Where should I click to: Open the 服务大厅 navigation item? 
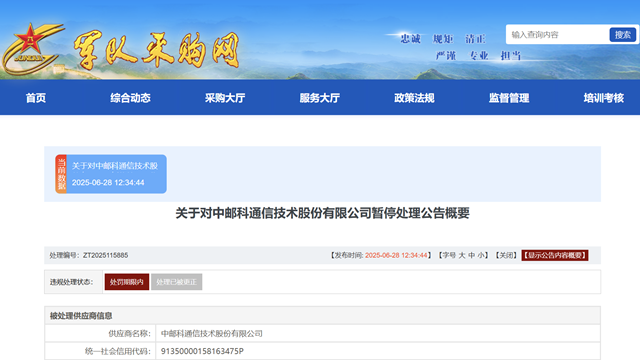point(320,98)
